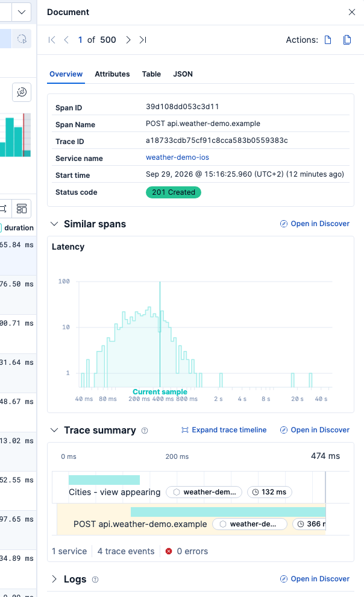Viewport: 364px width, 597px height.
Task: Collapse the Similar spans section
Action: point(54,224)
